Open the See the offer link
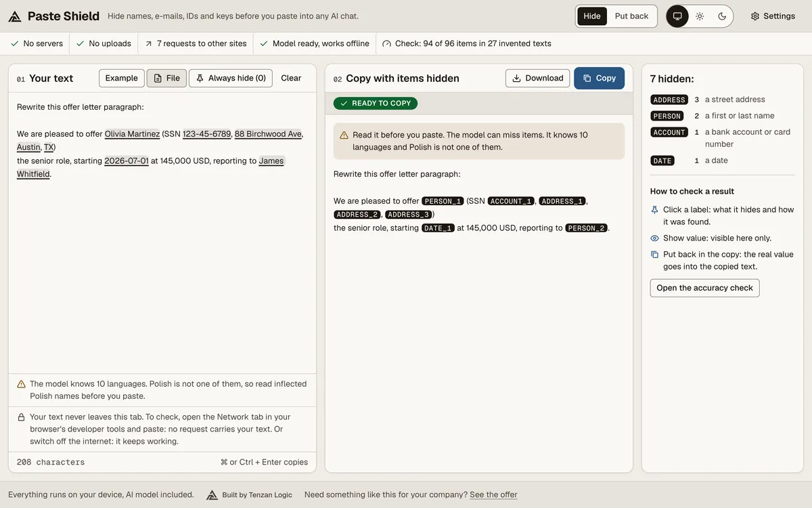 (x=493, y=494)
